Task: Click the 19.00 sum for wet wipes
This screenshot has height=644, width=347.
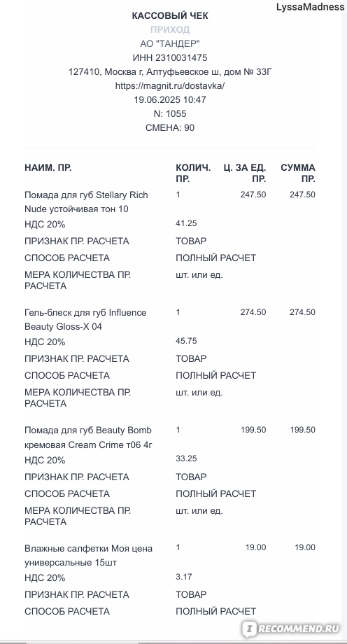Action: coord(305,547)
